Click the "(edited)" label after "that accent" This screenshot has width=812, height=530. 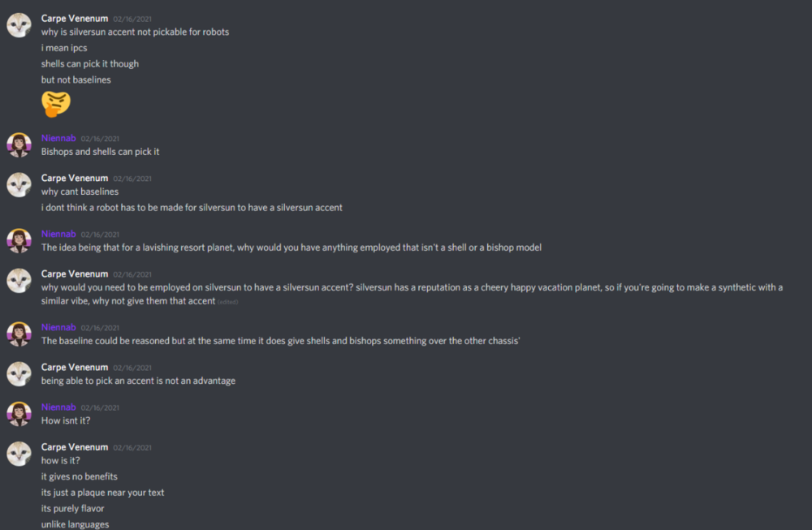coord(228,302)
